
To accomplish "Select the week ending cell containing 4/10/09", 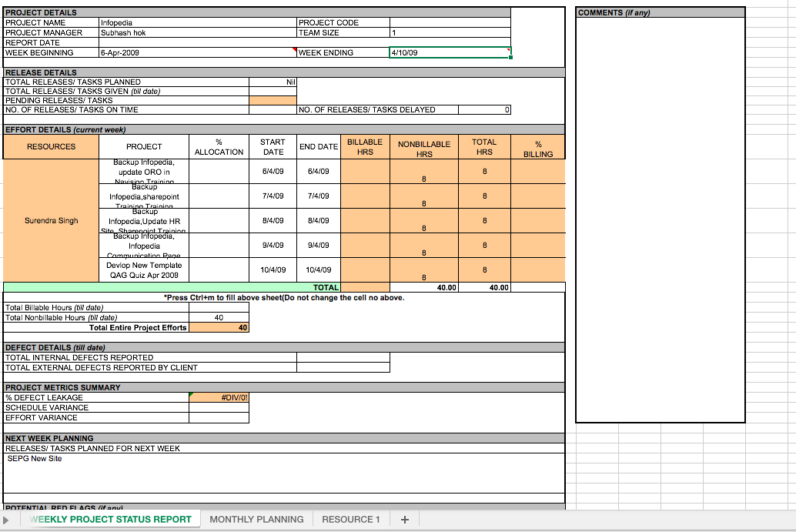I will pyautogui.click(x=449, y=52).
